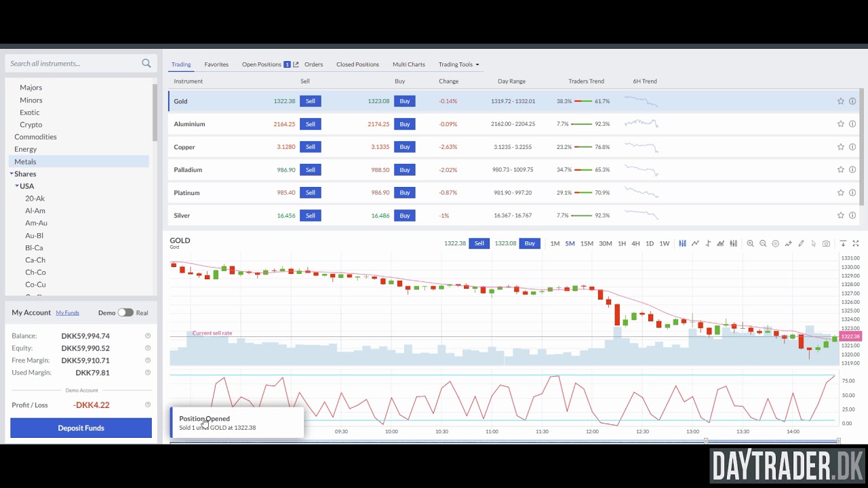
Task: Open Commodities category
Action: pos(35,137)
